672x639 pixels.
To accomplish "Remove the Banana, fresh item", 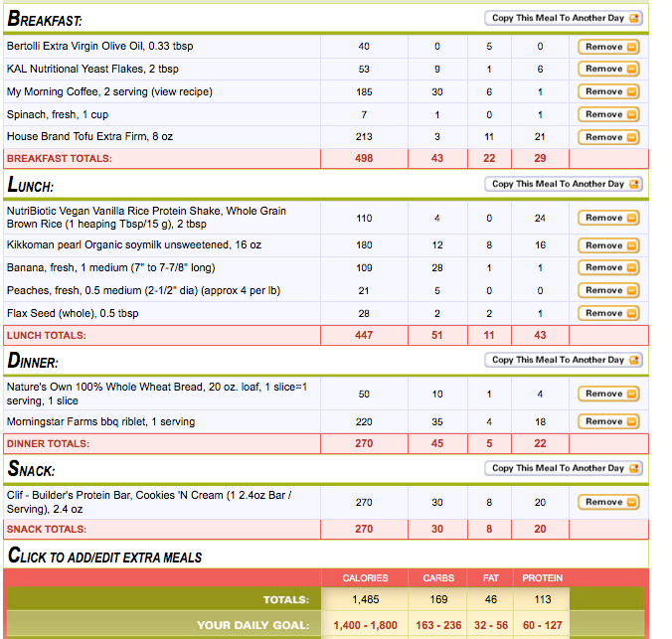I will pyautogui.click(x=607, y=267).
